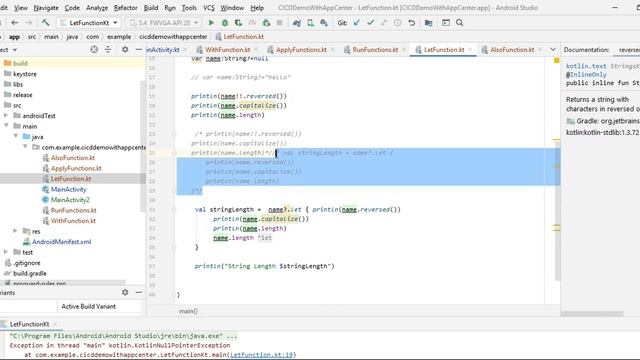The height and width of the screenshot is (360, 640).
Task: Click Attach Debugger to Android Process icon
Action: [x=266, y=23]
